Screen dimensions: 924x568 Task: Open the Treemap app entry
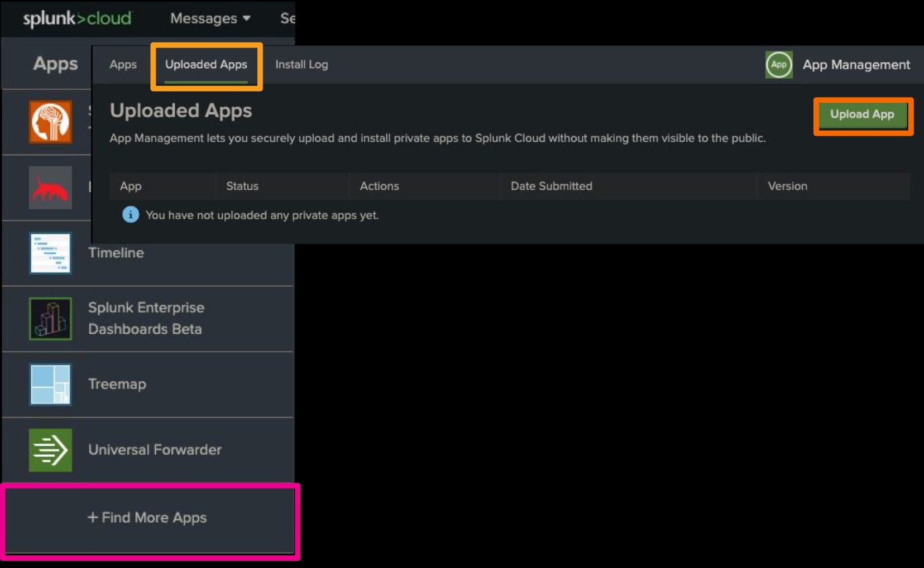click(x=148, y=384)
